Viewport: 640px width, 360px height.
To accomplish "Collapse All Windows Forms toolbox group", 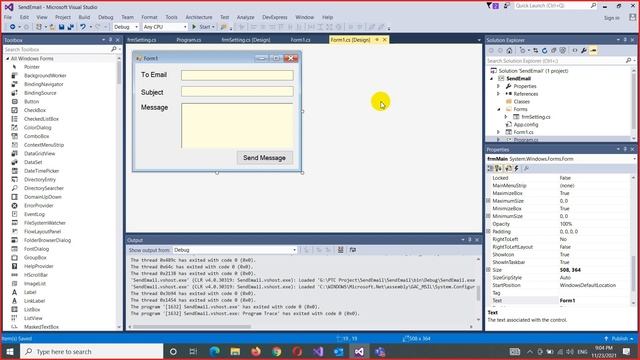I will [x=7, y=59].
